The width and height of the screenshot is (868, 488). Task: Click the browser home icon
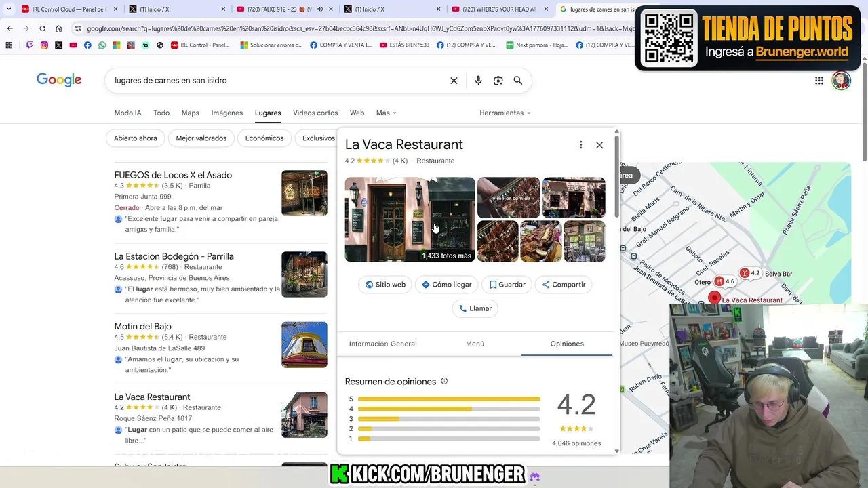(58, 28)
